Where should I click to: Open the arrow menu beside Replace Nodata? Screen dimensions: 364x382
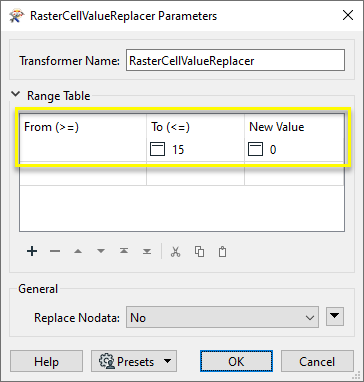[335, 316]
